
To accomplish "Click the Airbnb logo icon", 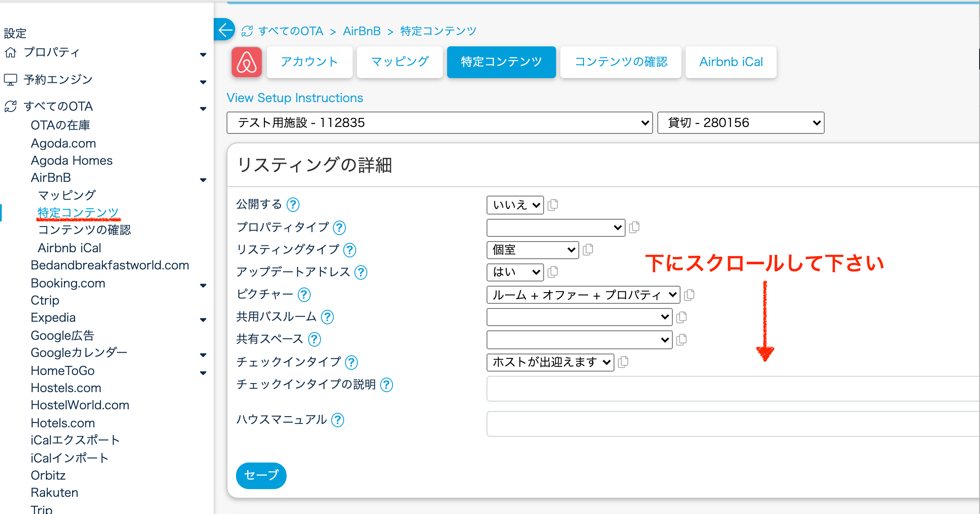I will pos(247,62).
